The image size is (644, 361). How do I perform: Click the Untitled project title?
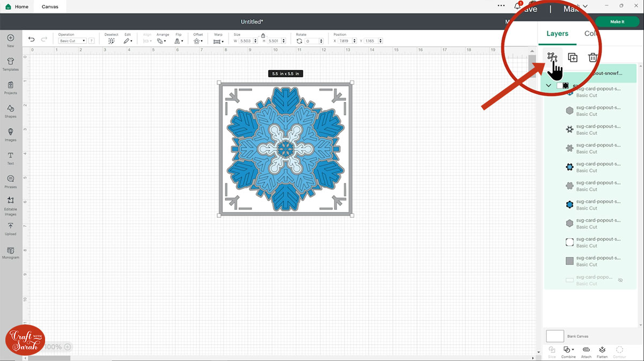252,22
